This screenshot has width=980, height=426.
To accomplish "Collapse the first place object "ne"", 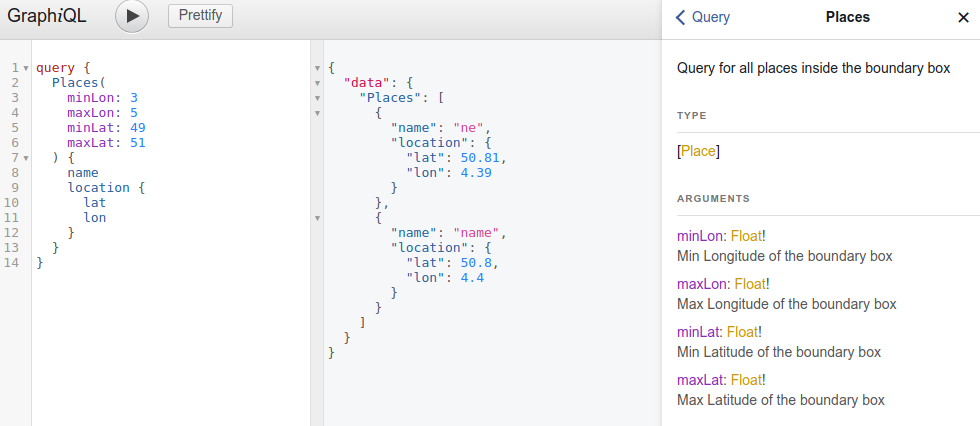I will (x=318, y=113).
